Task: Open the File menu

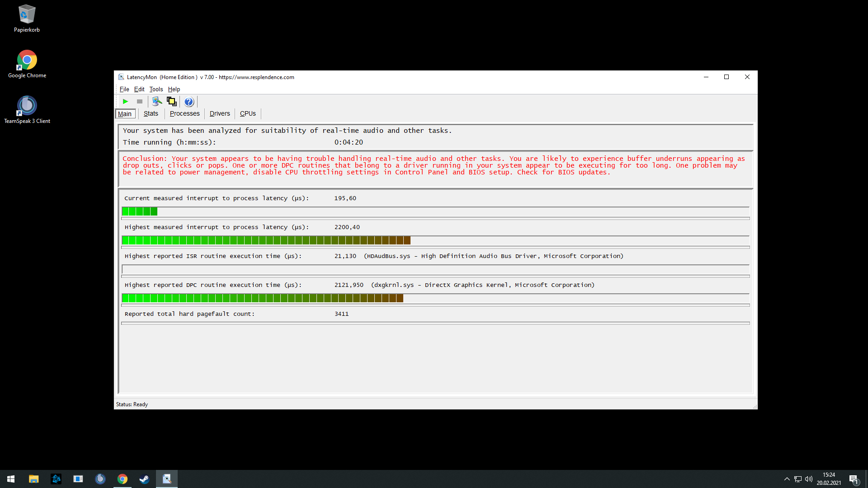Action: [124, 89]
